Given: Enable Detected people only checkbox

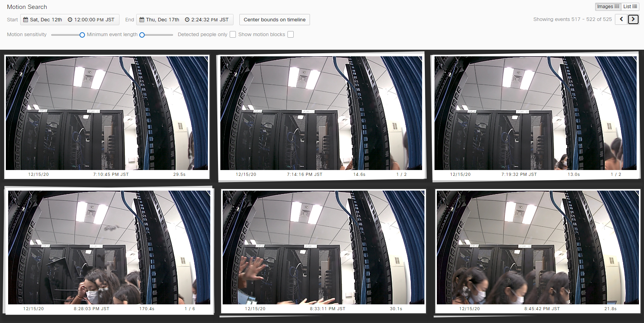Looking at the screenshot, I should [233, 35].
